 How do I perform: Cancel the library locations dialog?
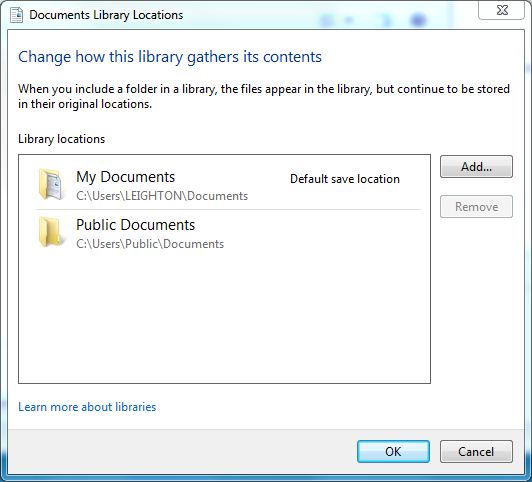pyautogui.click(x=476, y=451)
